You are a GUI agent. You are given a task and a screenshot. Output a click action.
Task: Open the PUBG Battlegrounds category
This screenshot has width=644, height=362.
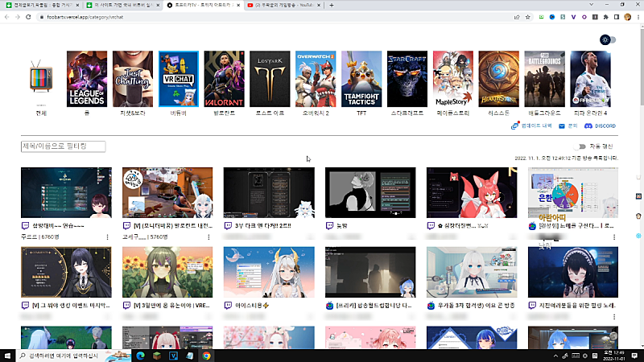tap(545, 79)
